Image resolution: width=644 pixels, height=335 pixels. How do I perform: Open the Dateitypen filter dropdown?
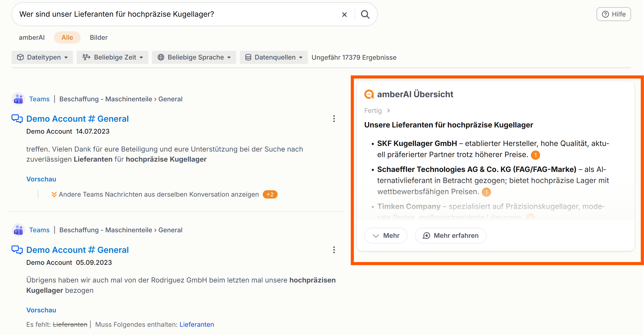[42, 57]
